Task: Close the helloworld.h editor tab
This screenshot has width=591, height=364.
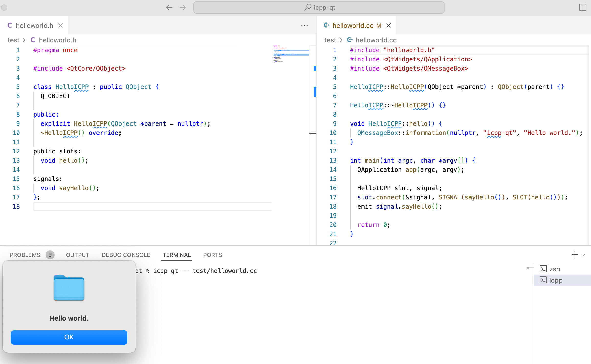Action: tap(60, 25)
